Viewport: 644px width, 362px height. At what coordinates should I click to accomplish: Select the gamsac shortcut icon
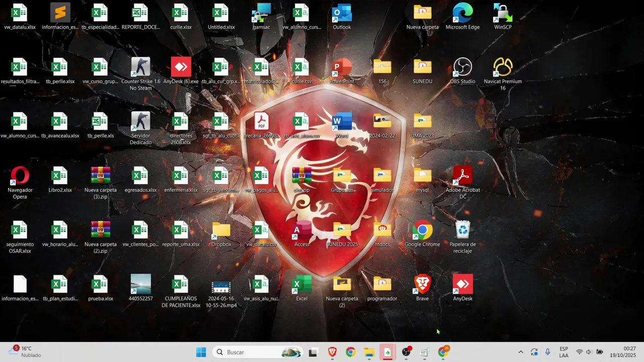[x=261, y=17]
